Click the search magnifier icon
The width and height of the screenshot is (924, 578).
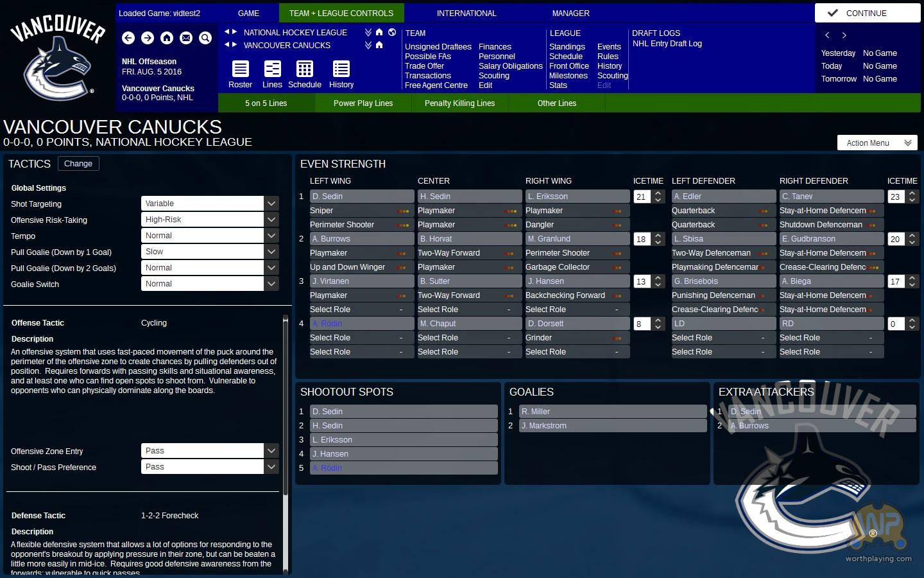[x=205, y=39]
